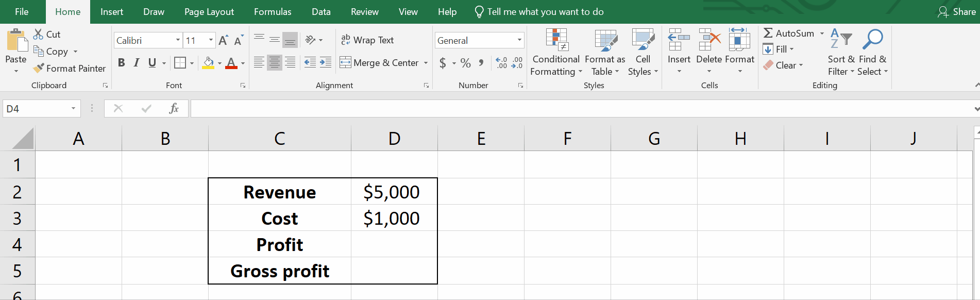This screenshot has width=980, height=300.
Task: Toggle Middle Align vertical alignment
Action: [x=275, y=40]
